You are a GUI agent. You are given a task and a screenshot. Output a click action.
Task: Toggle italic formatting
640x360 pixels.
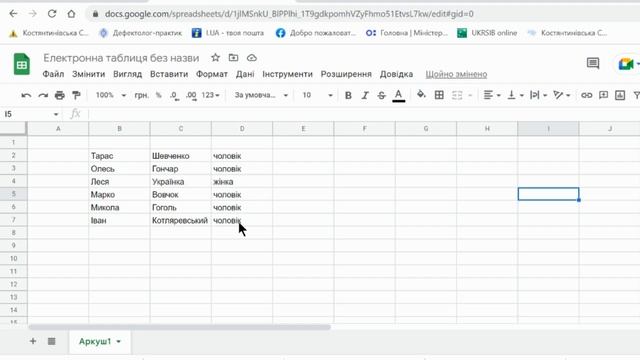tap(364, 96)
